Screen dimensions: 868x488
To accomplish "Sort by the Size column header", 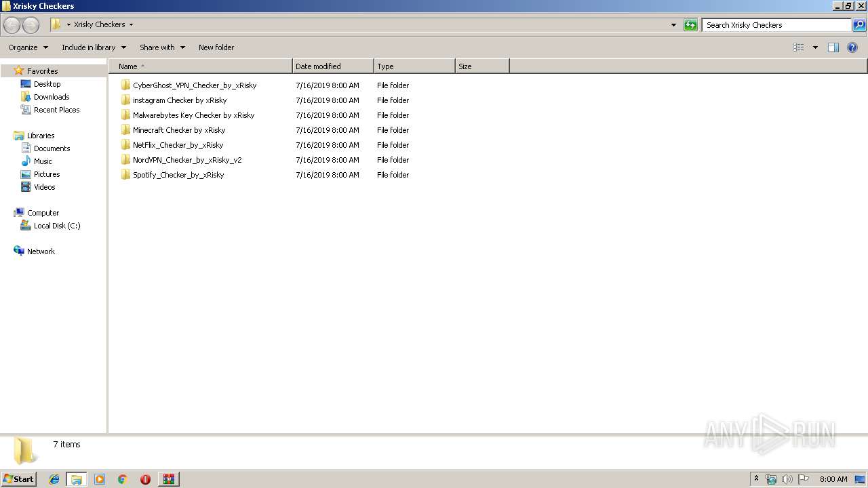I will tap(482, 66).
